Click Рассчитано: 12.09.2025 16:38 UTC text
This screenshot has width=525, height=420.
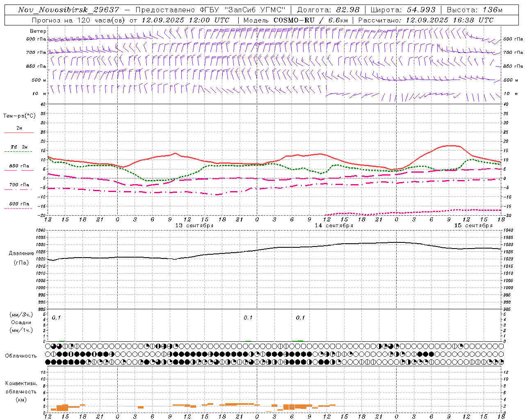coord(426,20)
